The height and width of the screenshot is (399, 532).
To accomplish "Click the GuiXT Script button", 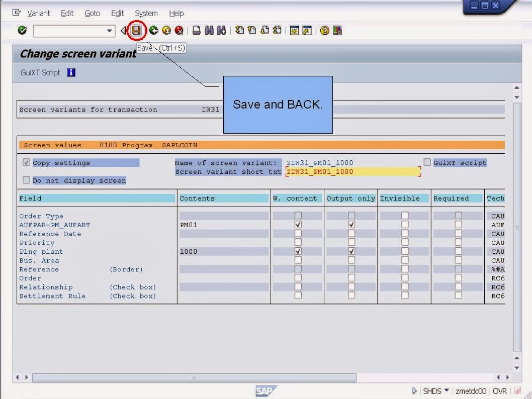I will click(x=39, y=72).
